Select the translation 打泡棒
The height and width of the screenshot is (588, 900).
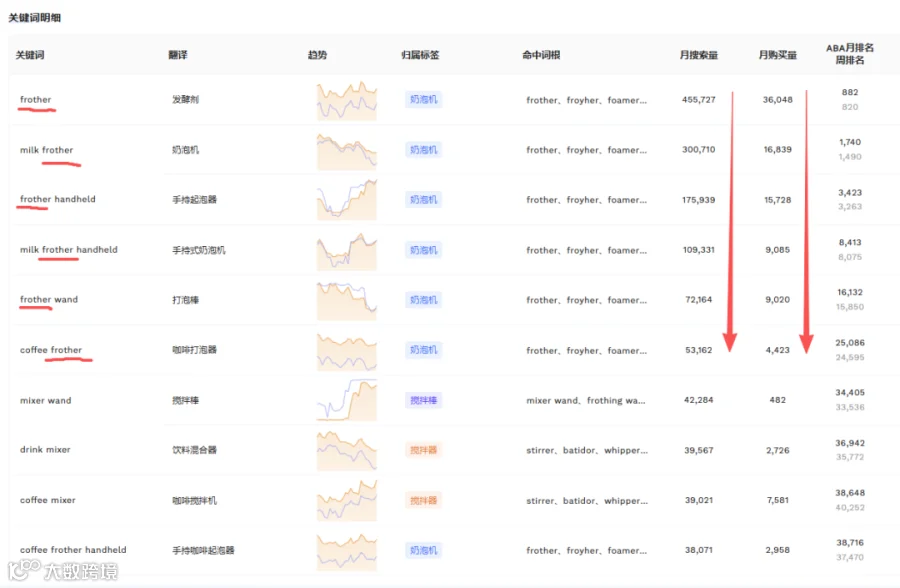[185, 300]
